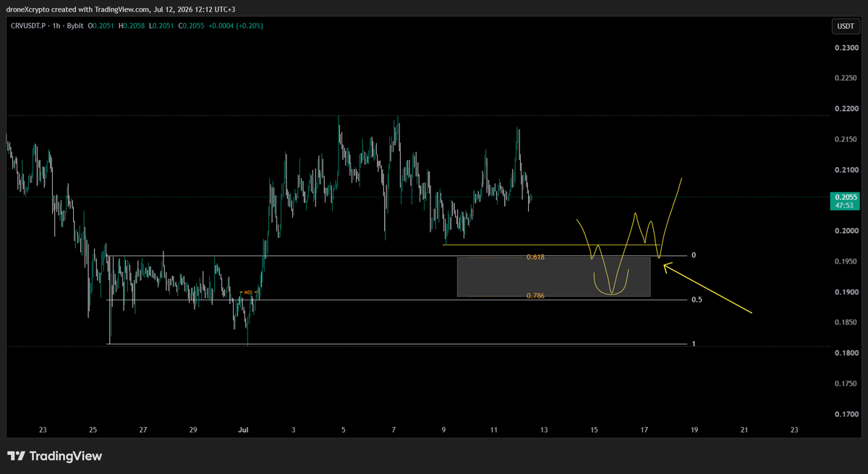This screenshot has height=474, width=868.
Task: Click the 11 date label on time axis
Action: (x=493, y=430)
